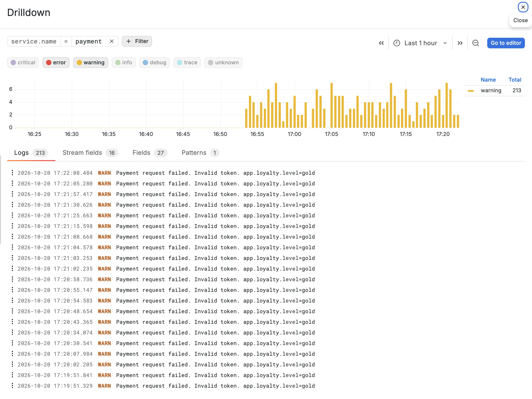
Task: Toggle the info level filter
Action: 124,63
